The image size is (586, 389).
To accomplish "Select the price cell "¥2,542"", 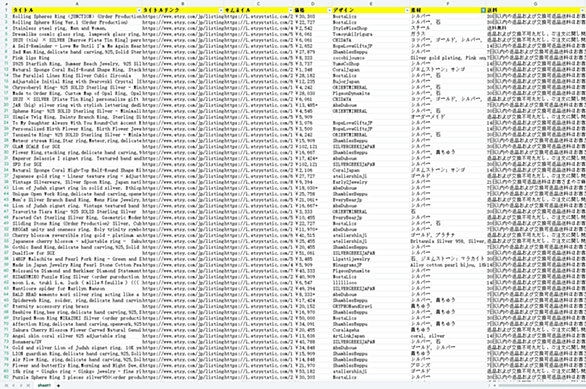I will (313, 28).
